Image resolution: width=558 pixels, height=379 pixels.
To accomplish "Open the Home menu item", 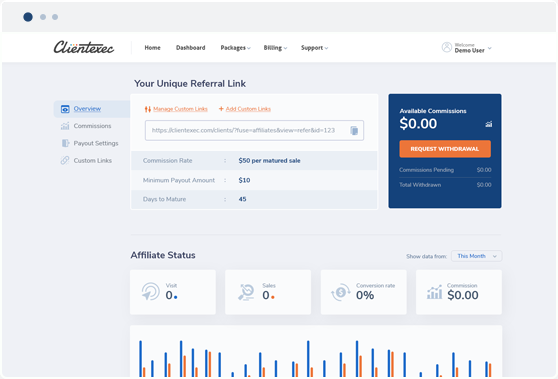I will (152, 48).
